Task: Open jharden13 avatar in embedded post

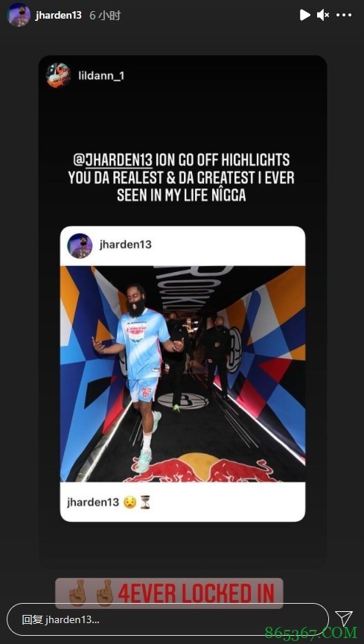Action: [x=80, y=246]
